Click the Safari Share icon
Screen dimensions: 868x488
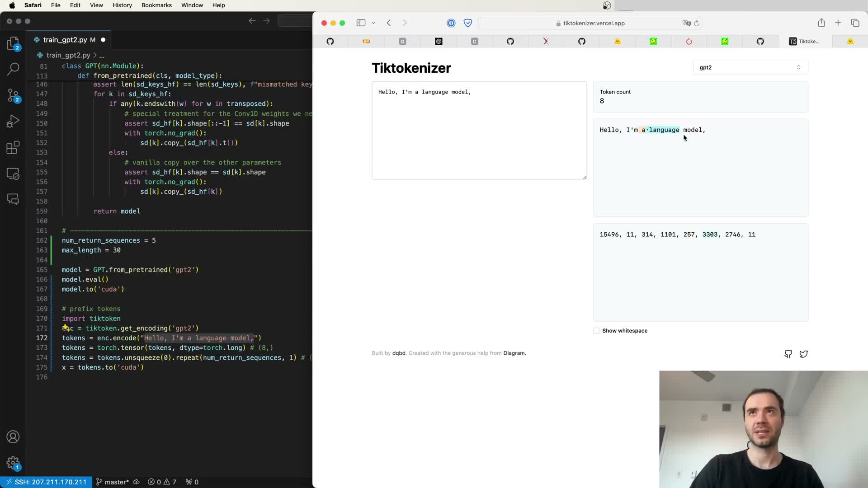point(821,23)
